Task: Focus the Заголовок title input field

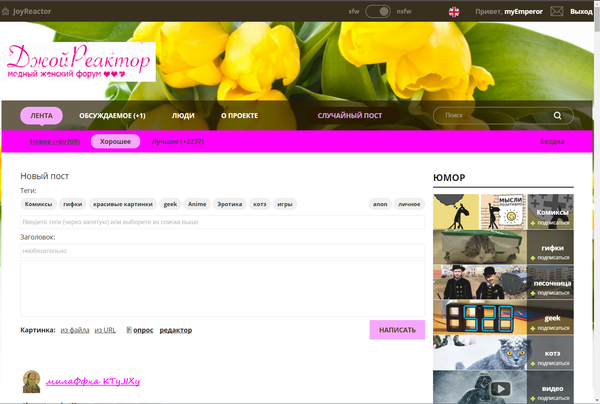Action: point(222,251)
